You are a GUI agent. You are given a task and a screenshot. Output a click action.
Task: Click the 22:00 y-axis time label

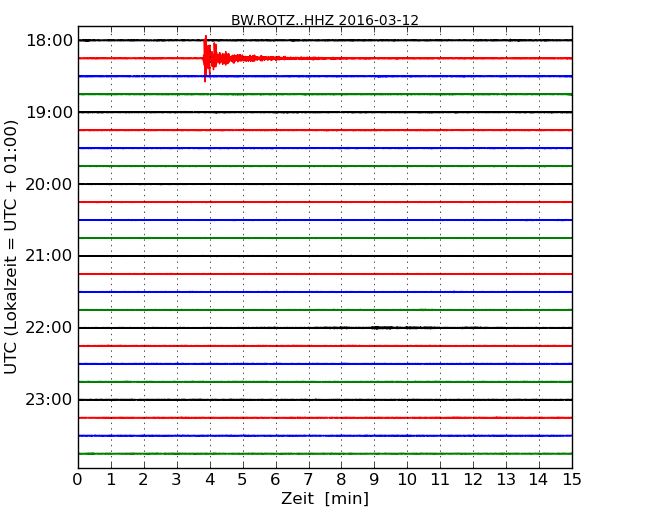49,328
